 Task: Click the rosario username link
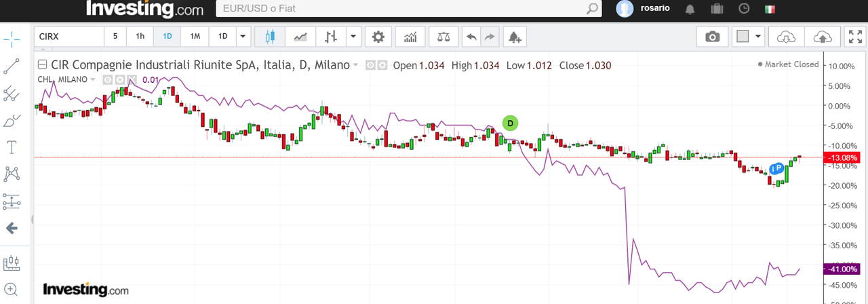pyautogui.click(x=655, y=9)
